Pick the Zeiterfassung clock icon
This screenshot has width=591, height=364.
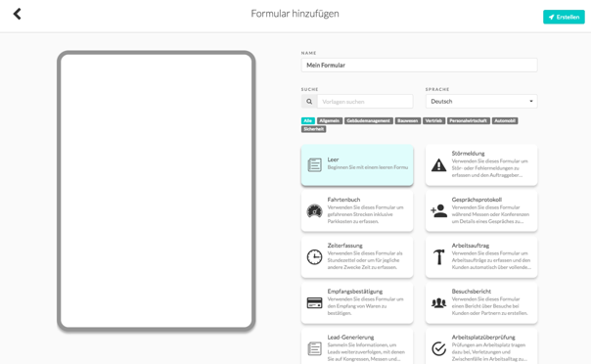tap(314, 257)
